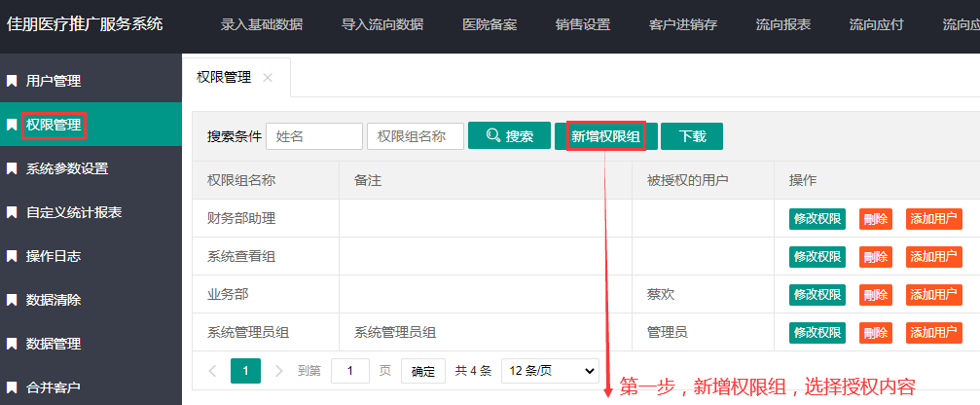Click 修改权限 for 财务部助理 row

coord(817,219)
